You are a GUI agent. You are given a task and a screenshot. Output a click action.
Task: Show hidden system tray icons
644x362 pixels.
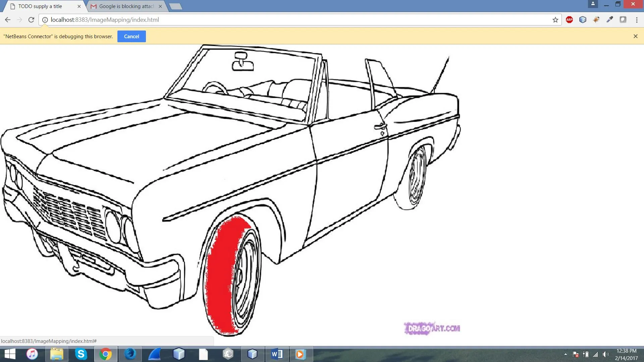click(566, 354)
